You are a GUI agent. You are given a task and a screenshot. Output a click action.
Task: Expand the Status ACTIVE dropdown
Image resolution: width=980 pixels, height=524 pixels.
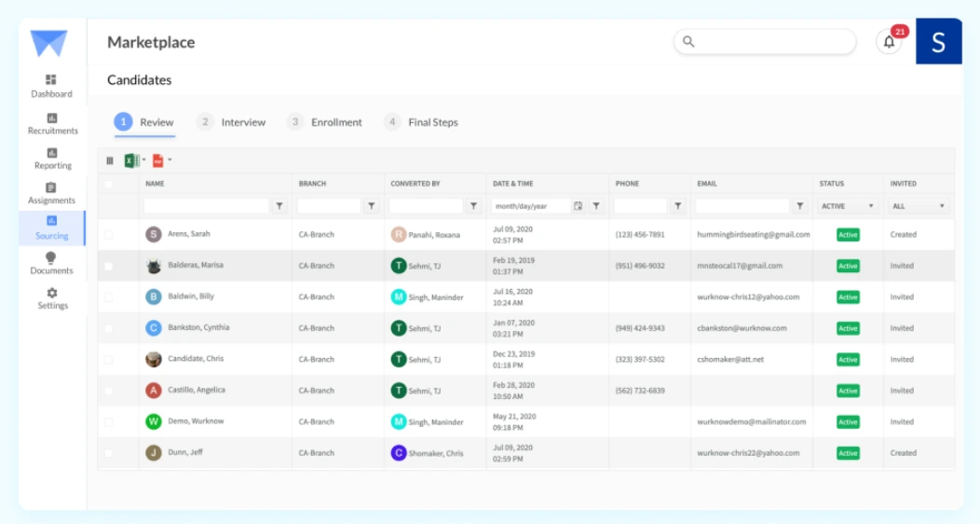(848, 206)
